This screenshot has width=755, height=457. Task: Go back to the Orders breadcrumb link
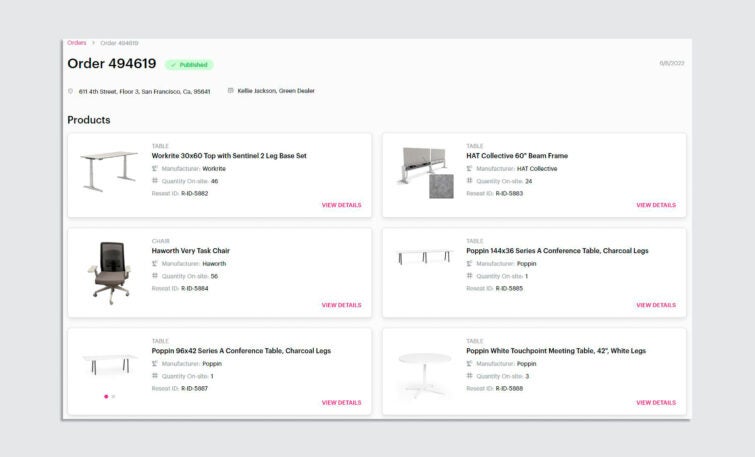click(x=77, y=43)
